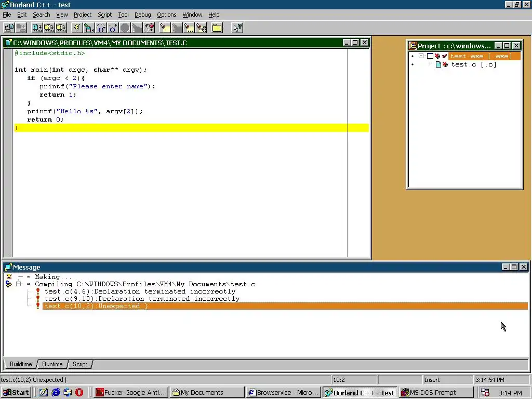Select the Making... message row

(x=54, y=277)
